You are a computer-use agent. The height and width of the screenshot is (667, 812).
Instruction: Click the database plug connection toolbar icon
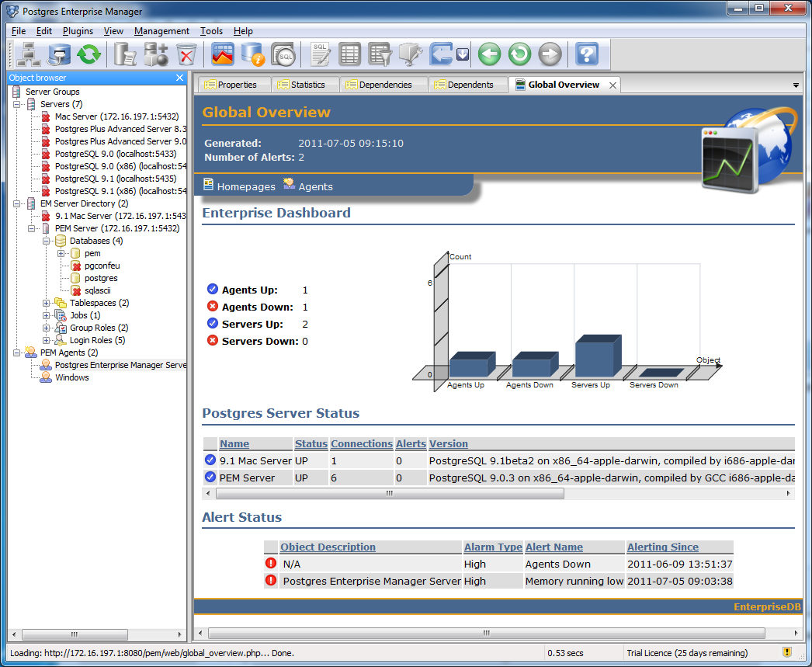tap(58, 54)
